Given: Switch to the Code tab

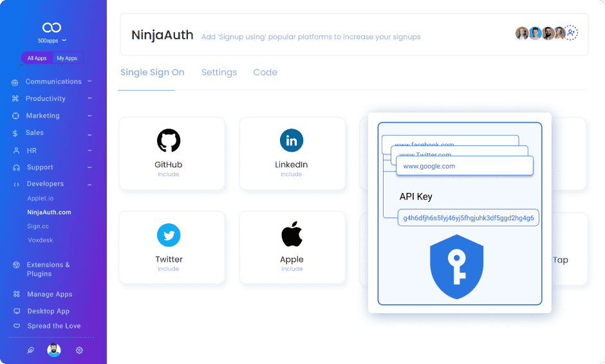Looking at the screenshot, I should pyautogui.click(x=265, y=72).
